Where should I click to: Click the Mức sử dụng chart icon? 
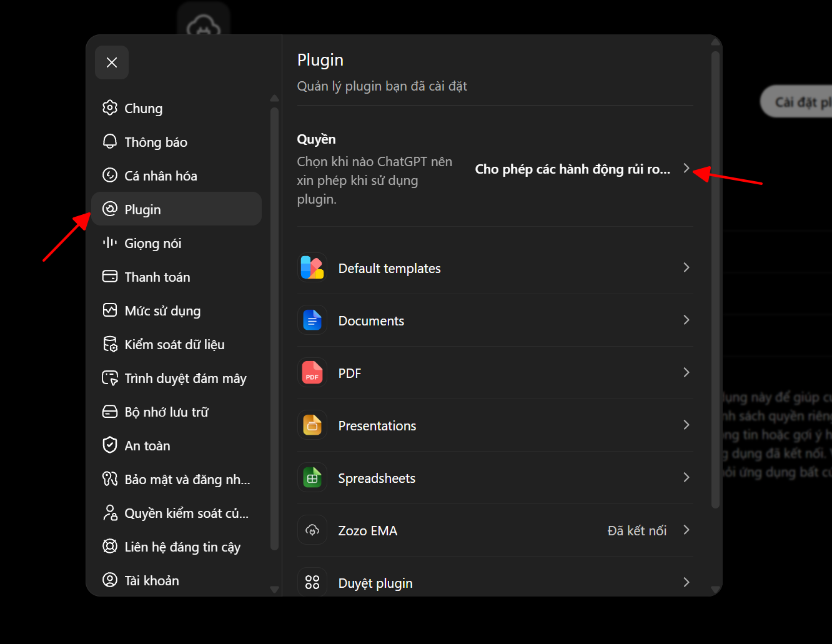click(110, 310)
